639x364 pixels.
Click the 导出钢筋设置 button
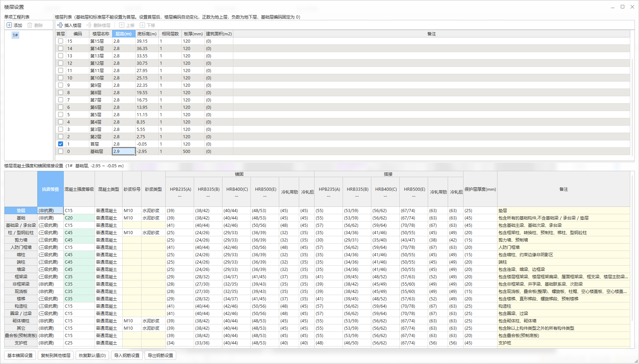coord(160,355)
